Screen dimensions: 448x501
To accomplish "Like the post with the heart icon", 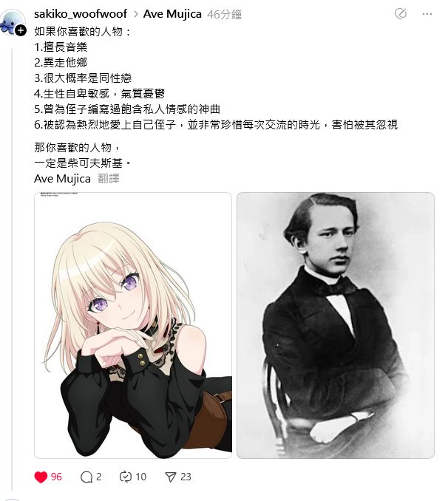I will 41,477.
